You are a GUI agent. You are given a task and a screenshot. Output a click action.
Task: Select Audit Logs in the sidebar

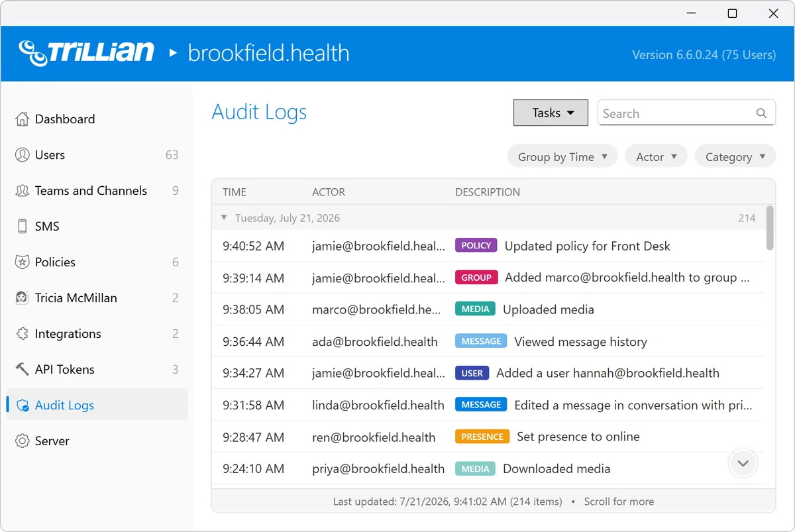[x=97, y=405]
